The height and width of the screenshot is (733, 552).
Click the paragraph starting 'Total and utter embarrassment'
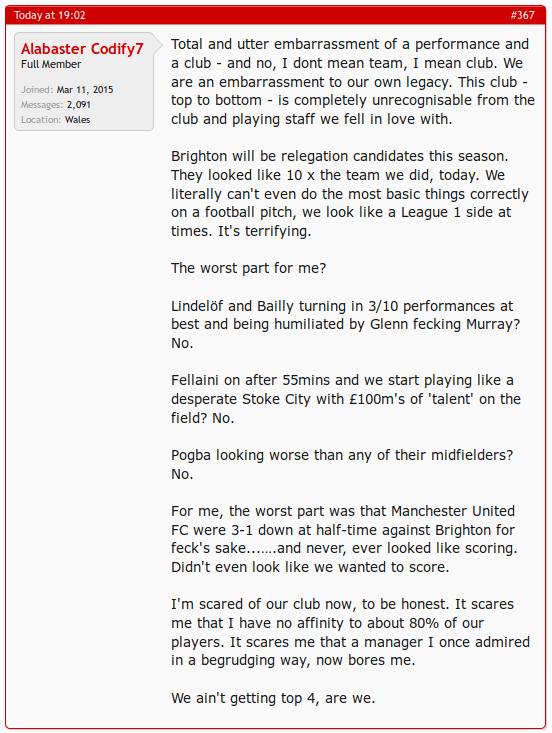(x=353, y=82)
